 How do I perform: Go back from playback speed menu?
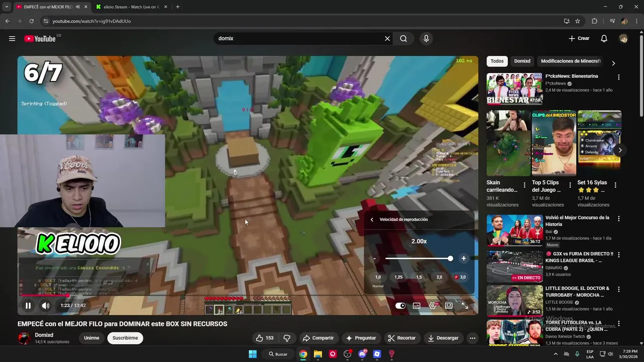372,220
